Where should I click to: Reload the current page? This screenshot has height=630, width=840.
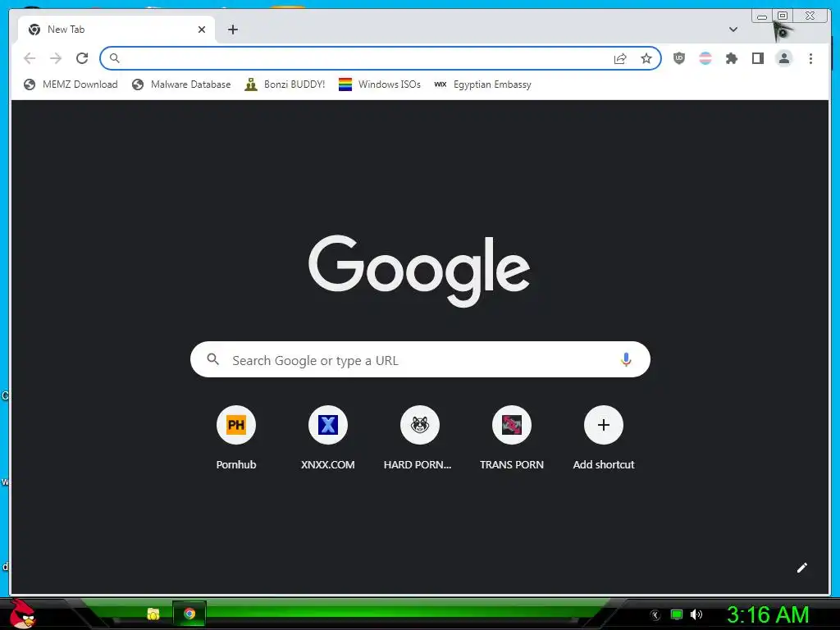coord(82,58)
